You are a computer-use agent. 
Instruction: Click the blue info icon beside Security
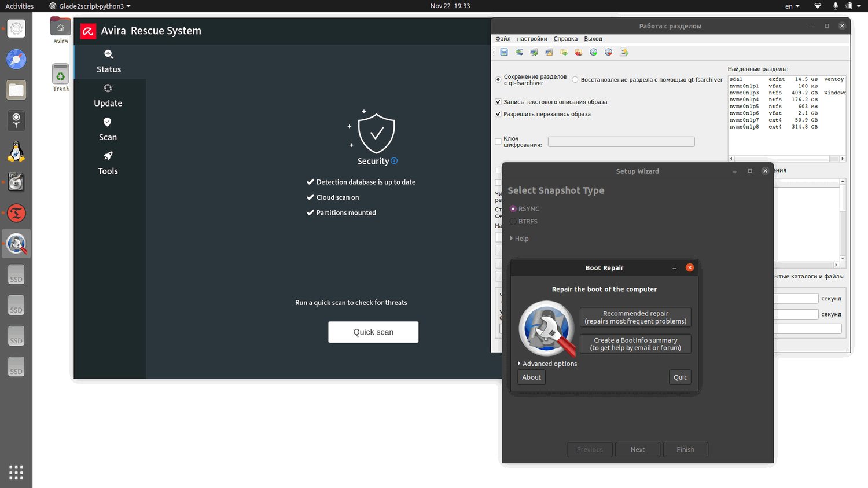[394, 161]
